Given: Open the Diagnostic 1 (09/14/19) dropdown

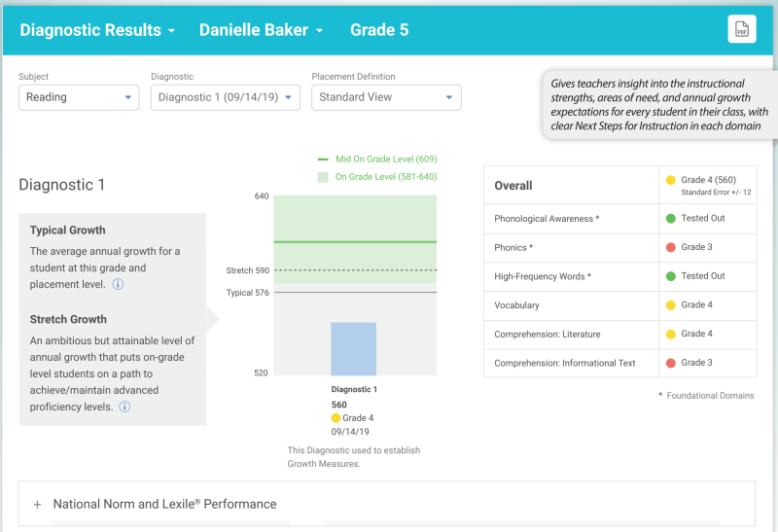Looking at the screenshot, I should [x=225, y=97].
